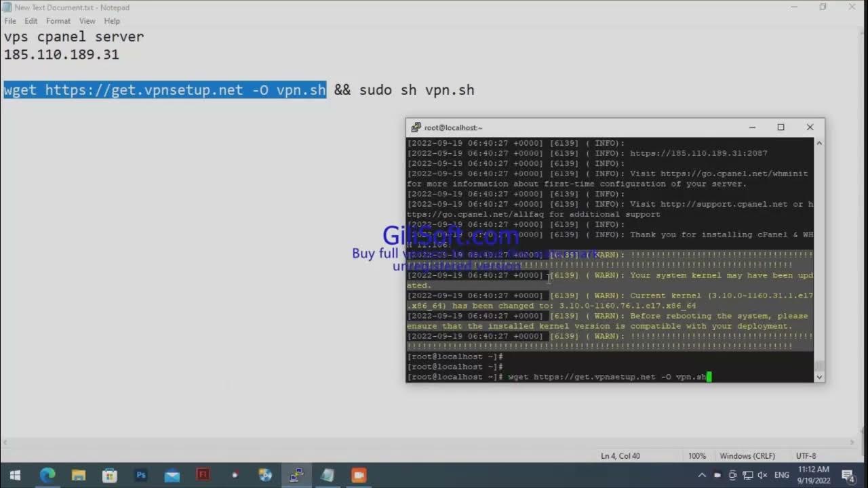Minimize the PuTTY terminal window
Screen dimensions: 868x488
click(x=752, y=127)
